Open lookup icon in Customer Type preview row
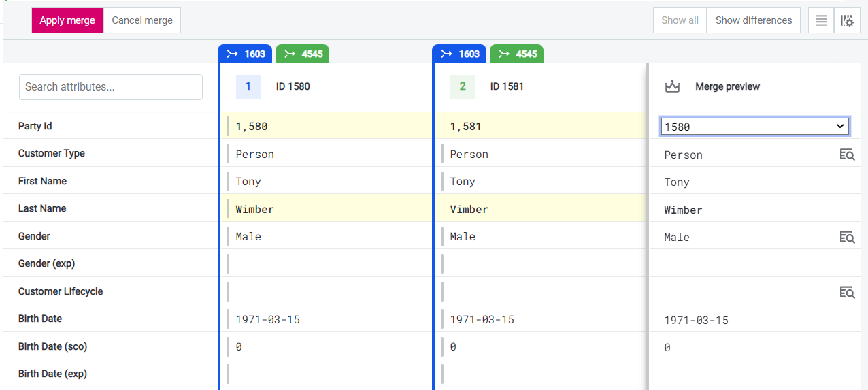The image size is (868, 390). click(x=846, y=155)
